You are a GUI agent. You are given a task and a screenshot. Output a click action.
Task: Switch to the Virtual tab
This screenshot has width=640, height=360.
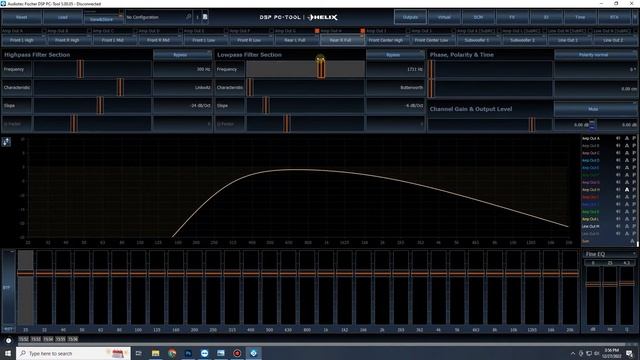click(x=444, y=17)
